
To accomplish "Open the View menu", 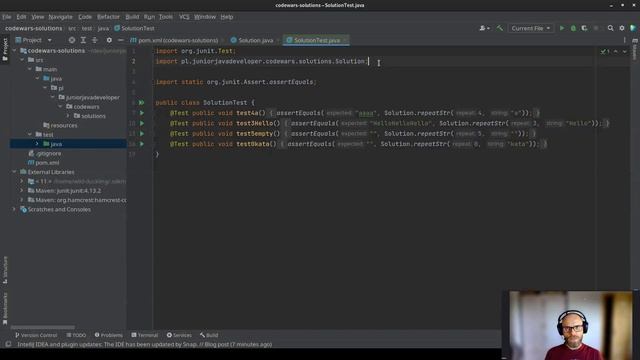I will coord(38,17).
